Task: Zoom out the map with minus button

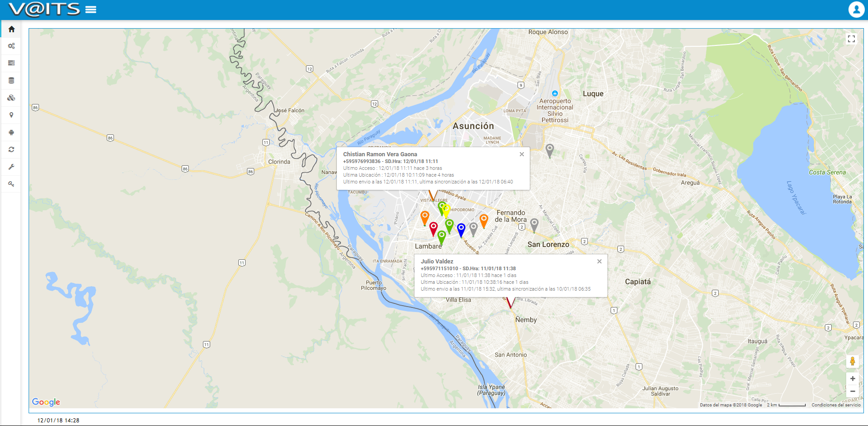Action: click(853, 391)
